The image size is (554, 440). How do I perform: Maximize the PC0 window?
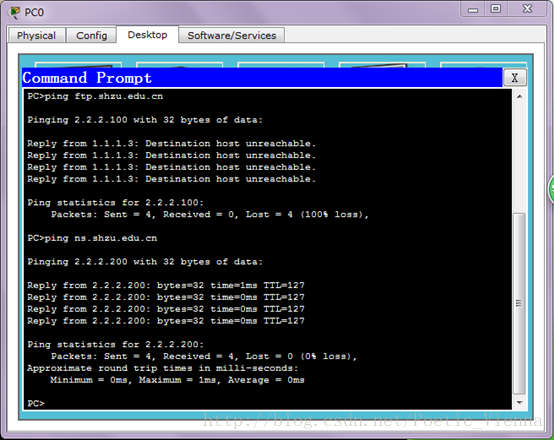point(496,9)
